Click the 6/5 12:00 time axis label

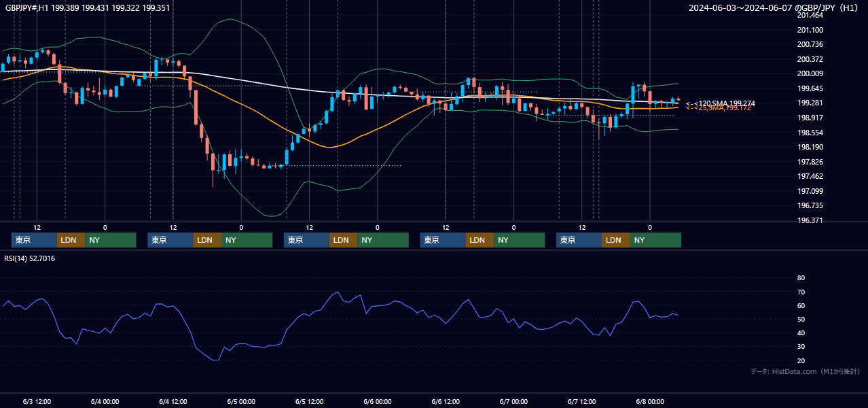point(309,401)
